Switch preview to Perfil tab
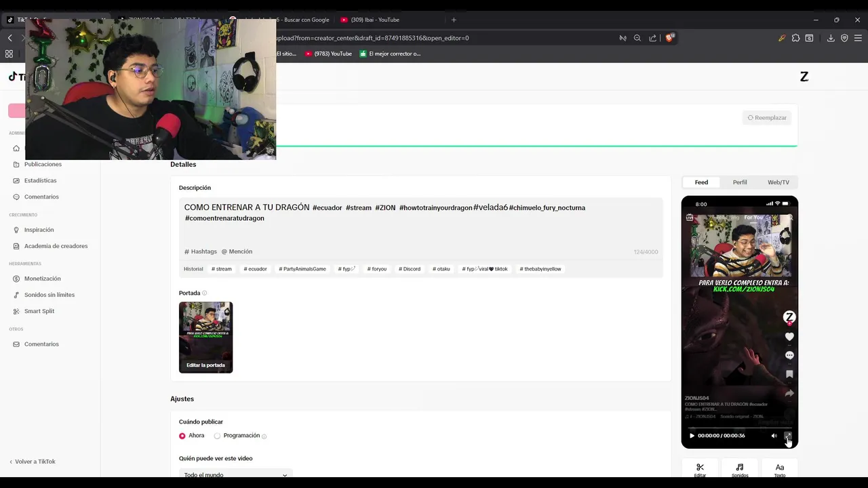Screen dimensions: 868x488 point(740,182)
